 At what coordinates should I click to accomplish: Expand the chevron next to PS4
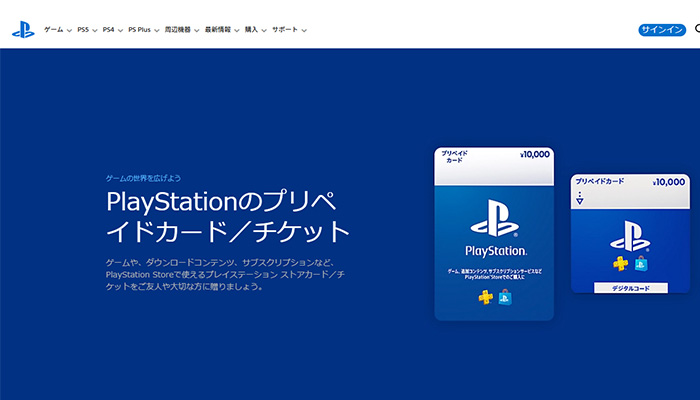(x=120, y=30)
